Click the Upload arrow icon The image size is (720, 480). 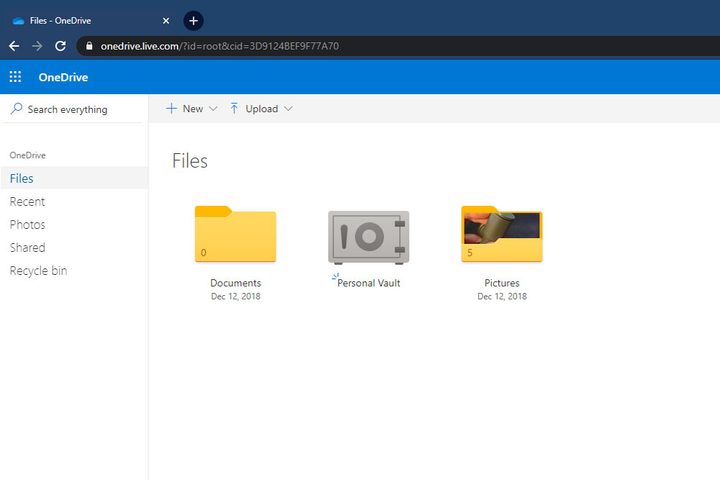coord(234,108)
